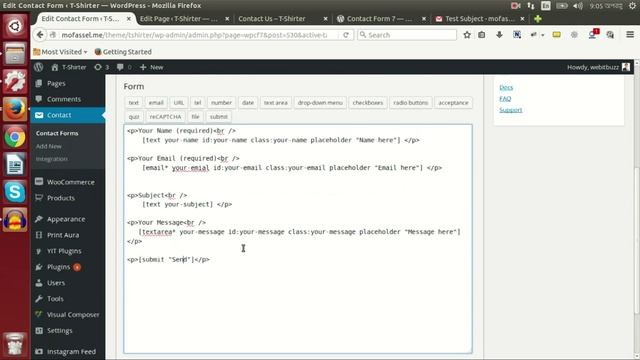Insert a radio buttons tag

point(411,103)
